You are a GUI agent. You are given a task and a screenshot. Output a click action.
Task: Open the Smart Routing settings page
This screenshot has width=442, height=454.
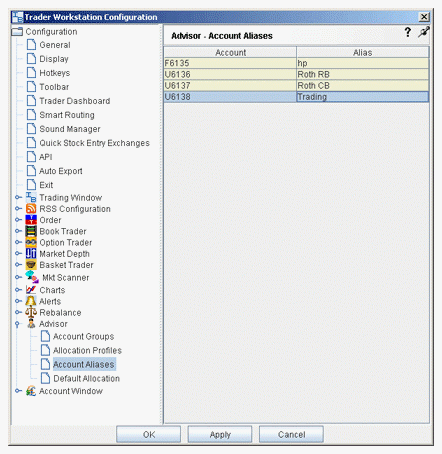pyautogui.click(x=67, y=115)
